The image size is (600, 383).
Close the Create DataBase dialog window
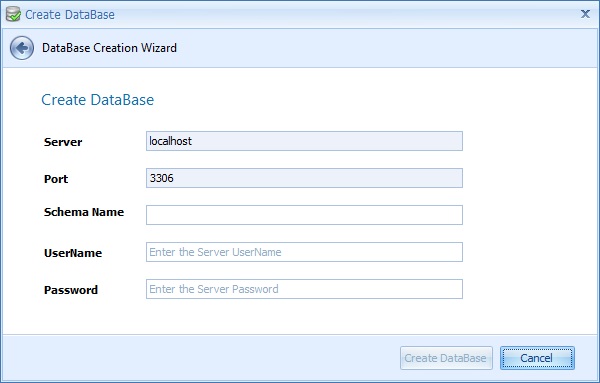pos(585,14)
